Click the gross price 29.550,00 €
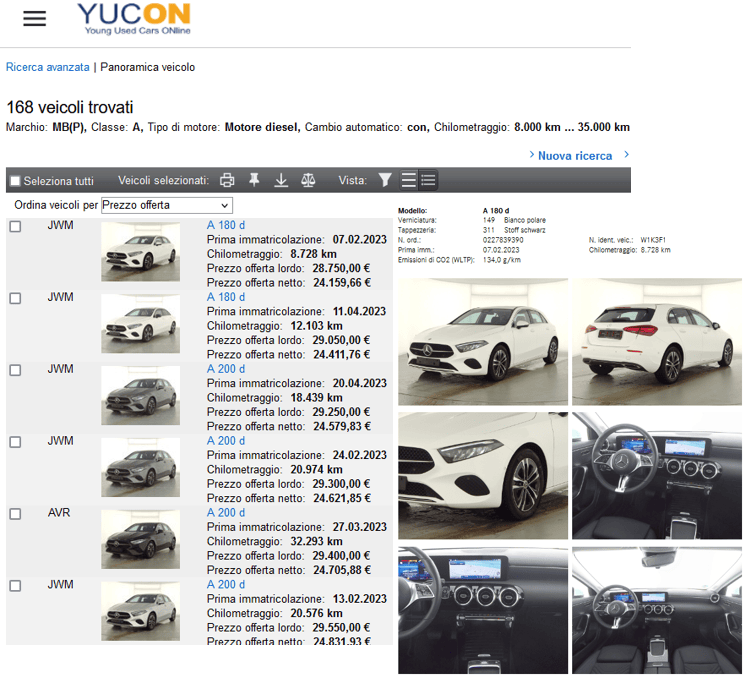This screenshot has height=685, width=749. tap(341, 628)
